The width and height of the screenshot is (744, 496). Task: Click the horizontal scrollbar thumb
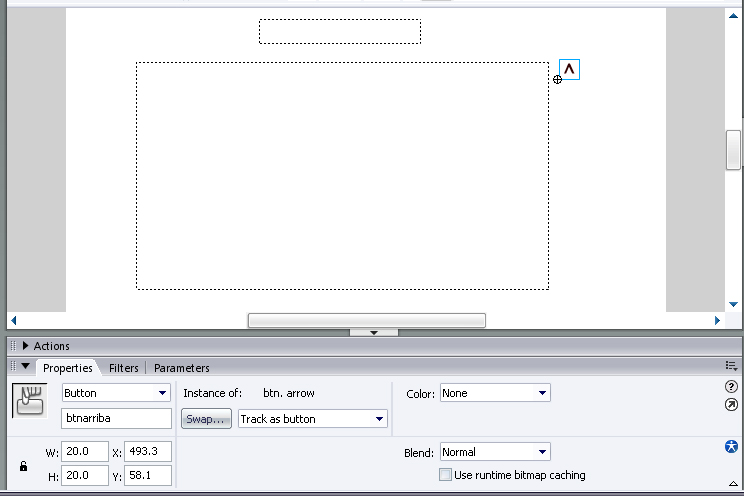(367, 320)
